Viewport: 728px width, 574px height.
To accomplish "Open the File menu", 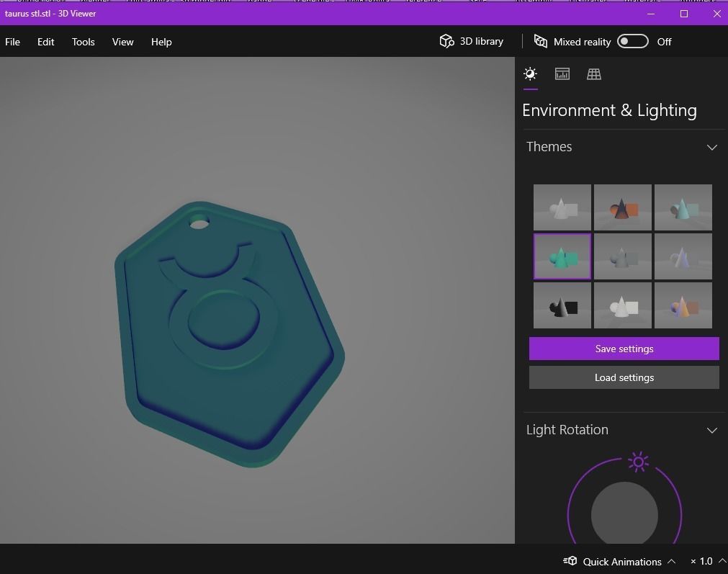I will pos(12,42).
